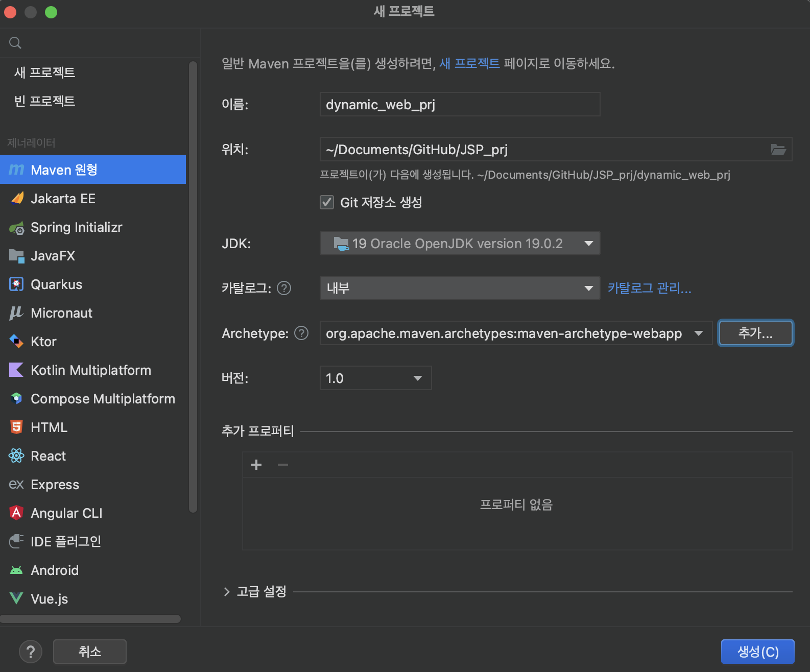Click the IDE 플러그인 plug icon
This screenshot has width=810, height=672.
tap(16, 541)
